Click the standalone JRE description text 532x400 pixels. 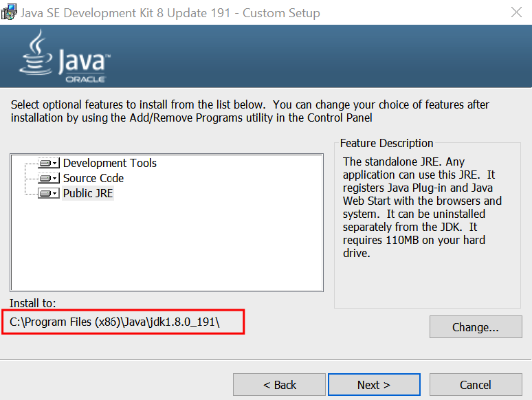pos(422,208)
